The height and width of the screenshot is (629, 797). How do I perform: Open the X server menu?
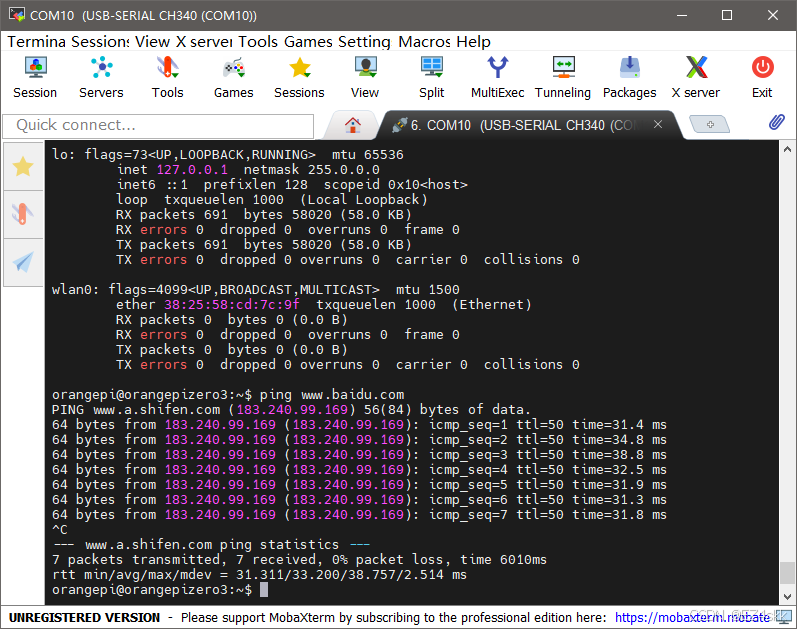(x=204, y=42)
